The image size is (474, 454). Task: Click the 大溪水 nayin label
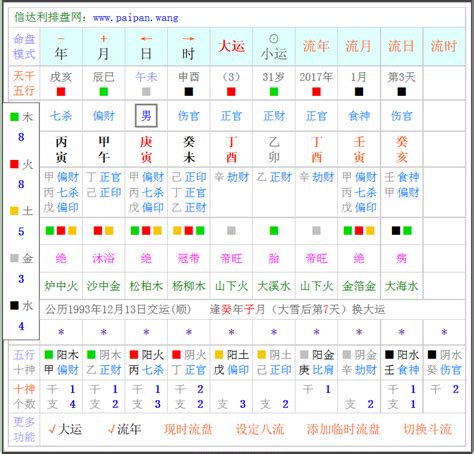(x=274, y=286)
